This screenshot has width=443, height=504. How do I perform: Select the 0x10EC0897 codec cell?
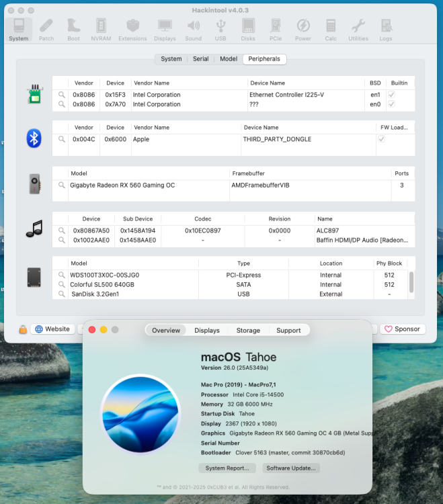202,230
